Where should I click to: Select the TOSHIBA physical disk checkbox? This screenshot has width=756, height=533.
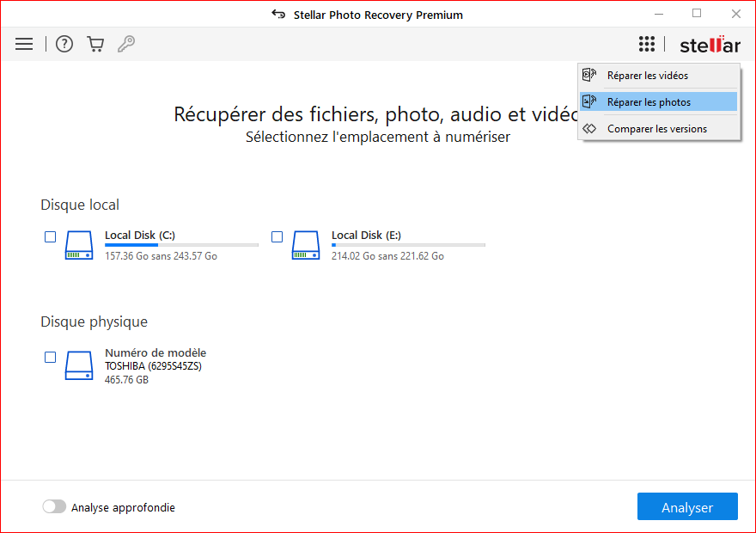click(x=51, y=357)
